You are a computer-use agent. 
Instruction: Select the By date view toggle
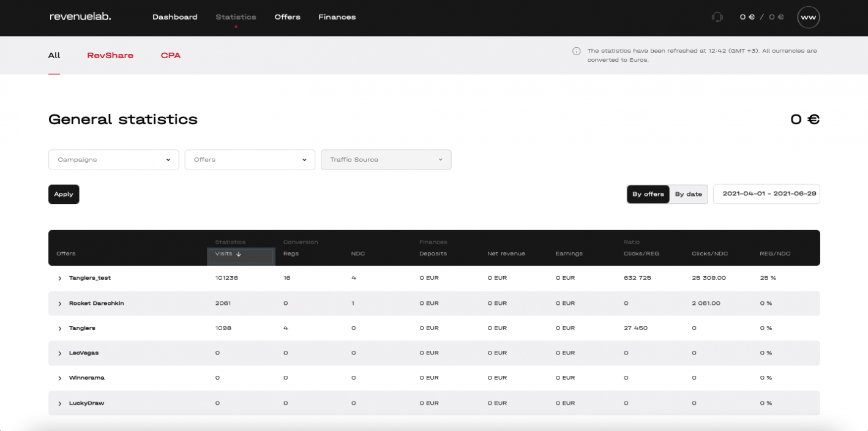click(689, 194)
